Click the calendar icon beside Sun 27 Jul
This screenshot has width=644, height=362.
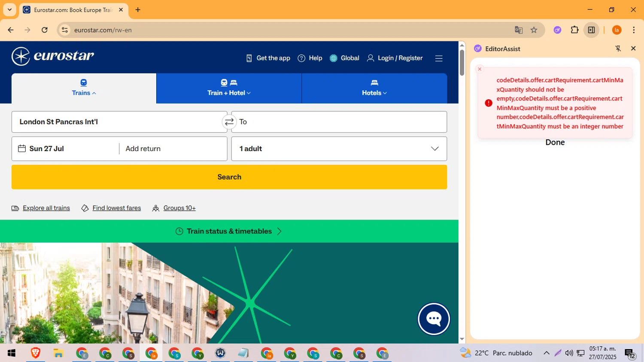tap(22, 149)
